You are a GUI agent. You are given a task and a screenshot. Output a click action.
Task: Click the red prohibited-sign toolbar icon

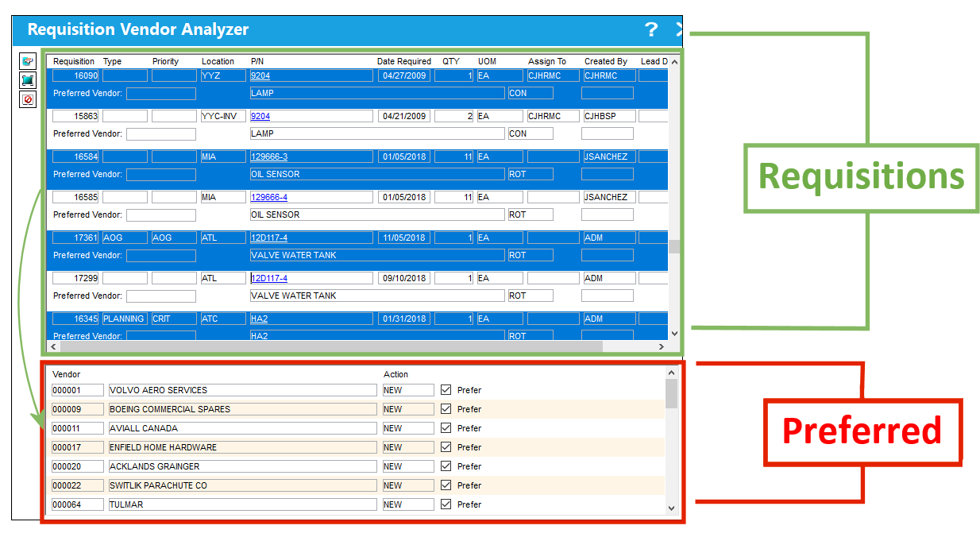click(x=28, y=99)
